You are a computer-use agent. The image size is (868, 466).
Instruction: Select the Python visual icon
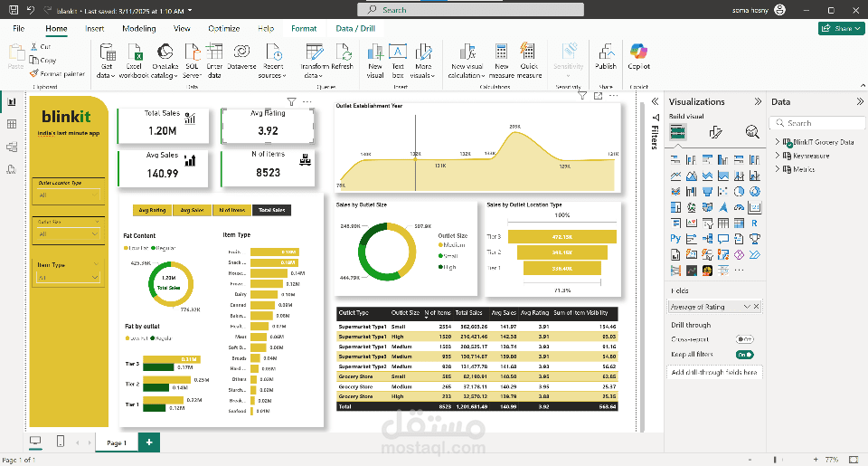(x=675, y=239)
